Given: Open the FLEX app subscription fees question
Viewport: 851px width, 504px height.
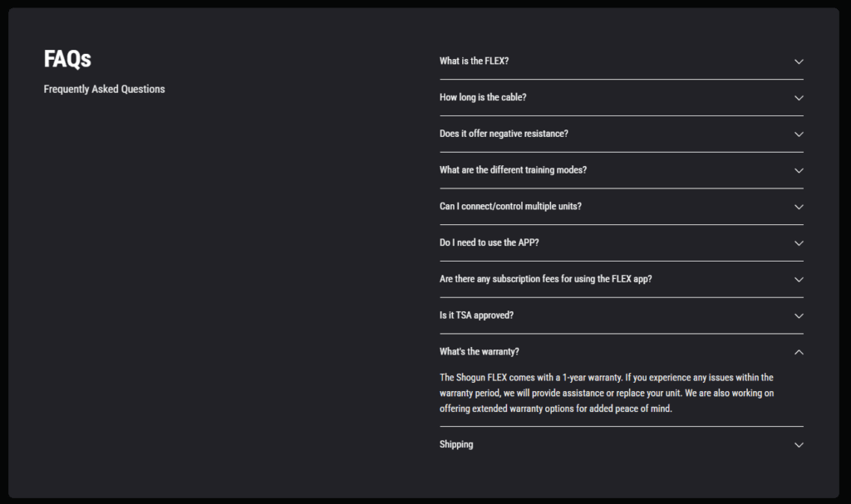Looking at the screenshot, I should click(545, 279).
